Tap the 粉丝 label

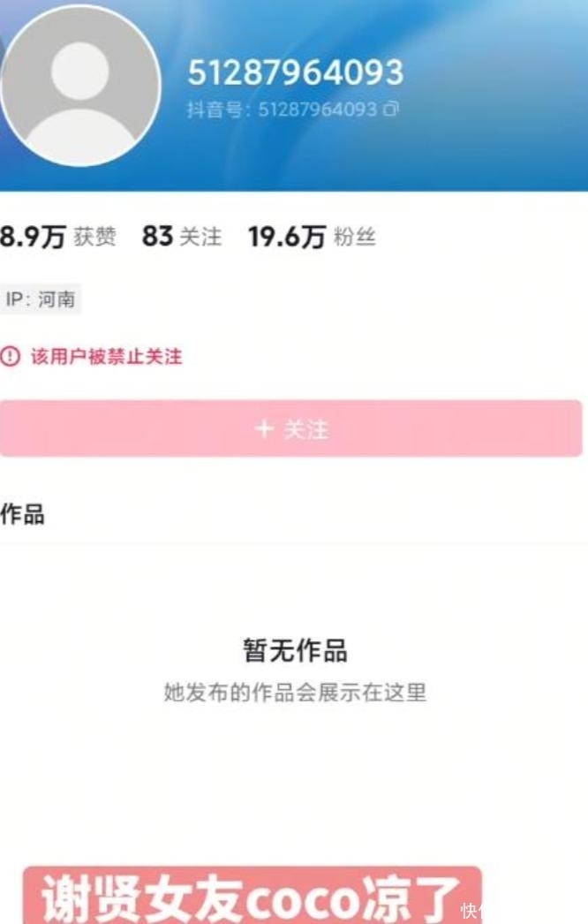pyautogui.click(x=355, y=238)
